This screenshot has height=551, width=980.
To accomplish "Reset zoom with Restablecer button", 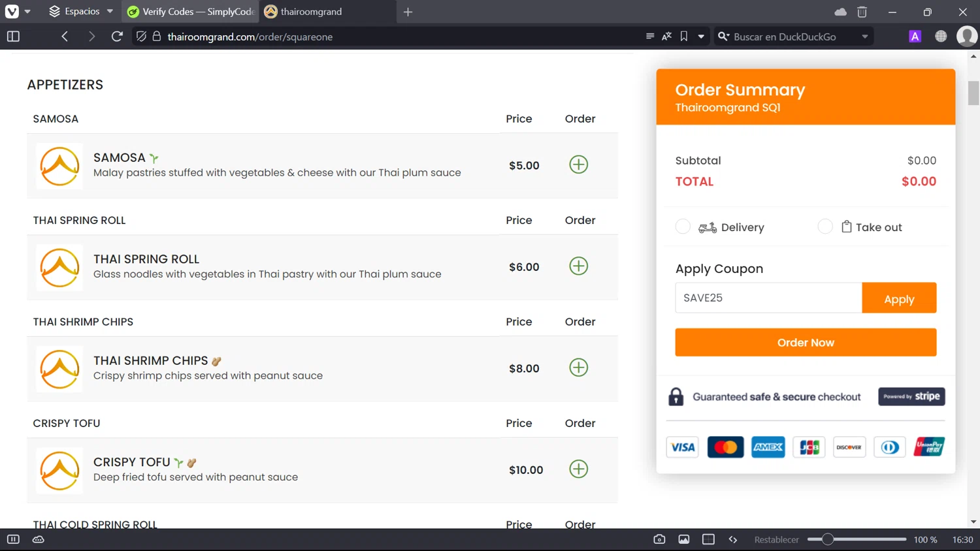I will pyautogui.click(x=776, y=540).
